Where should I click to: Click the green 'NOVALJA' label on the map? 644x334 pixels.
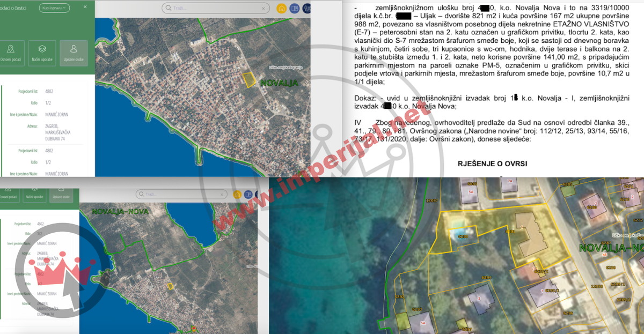pos(279,83)
